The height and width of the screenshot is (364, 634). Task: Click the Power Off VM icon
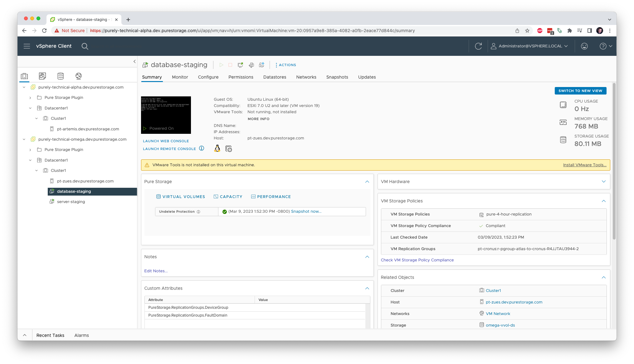(230, 65)
